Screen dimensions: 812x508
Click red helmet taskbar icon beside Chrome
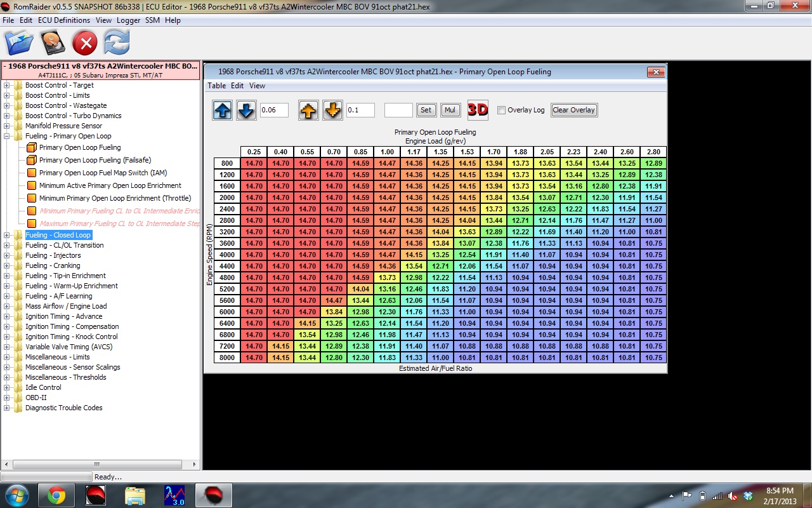96,495
